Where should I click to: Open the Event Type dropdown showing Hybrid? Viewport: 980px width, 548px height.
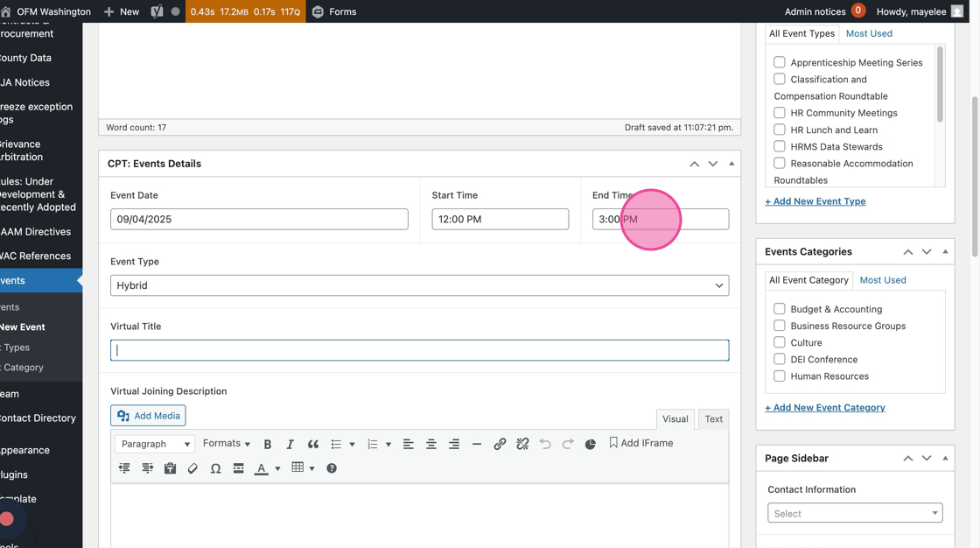click(419, 285)
